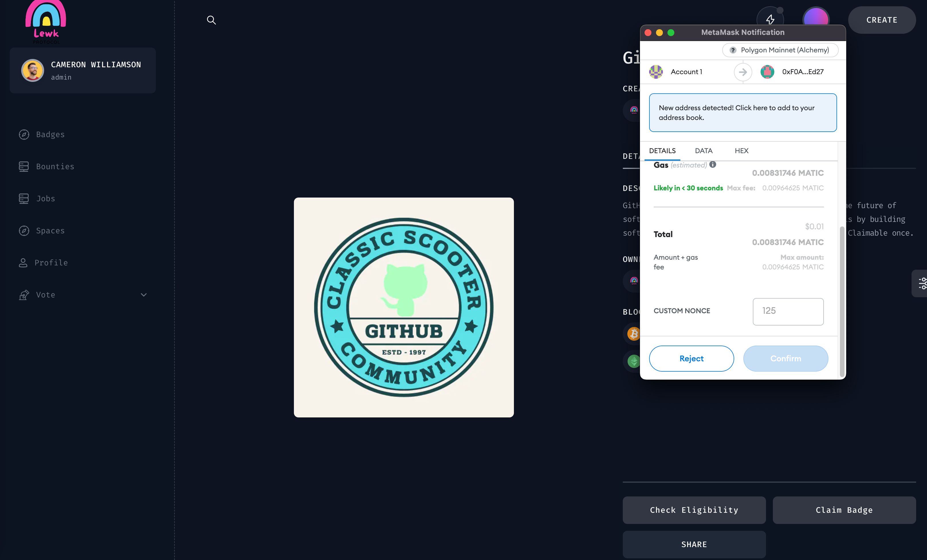Click the Bounties sidebar icon
The height and width of the screenshot is (560, 927).
[24, 166]
